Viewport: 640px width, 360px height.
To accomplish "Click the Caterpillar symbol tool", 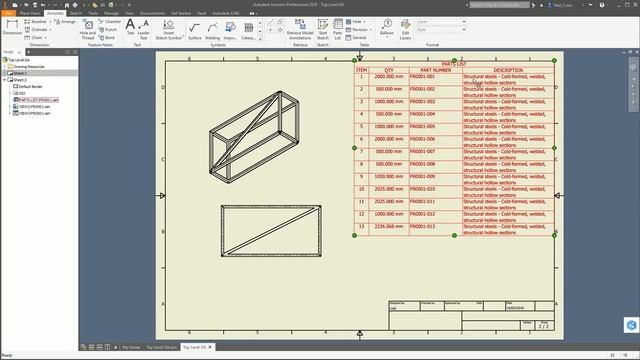I will (248, 31).
